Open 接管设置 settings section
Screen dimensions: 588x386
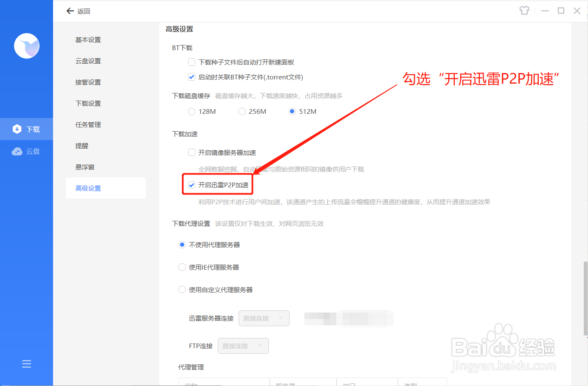[88, 82]
